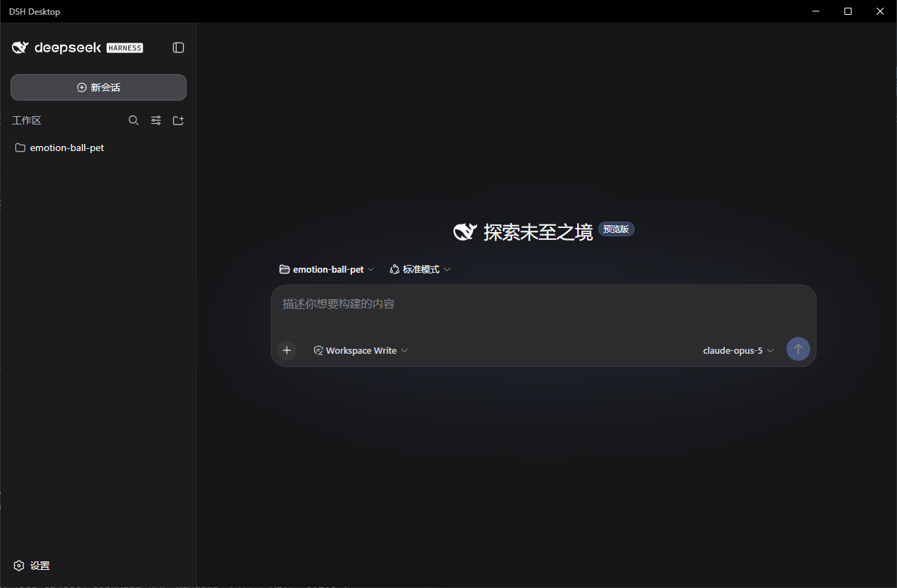Open workspace filter settings icon

pyautogui.click(x=156, y=120)
